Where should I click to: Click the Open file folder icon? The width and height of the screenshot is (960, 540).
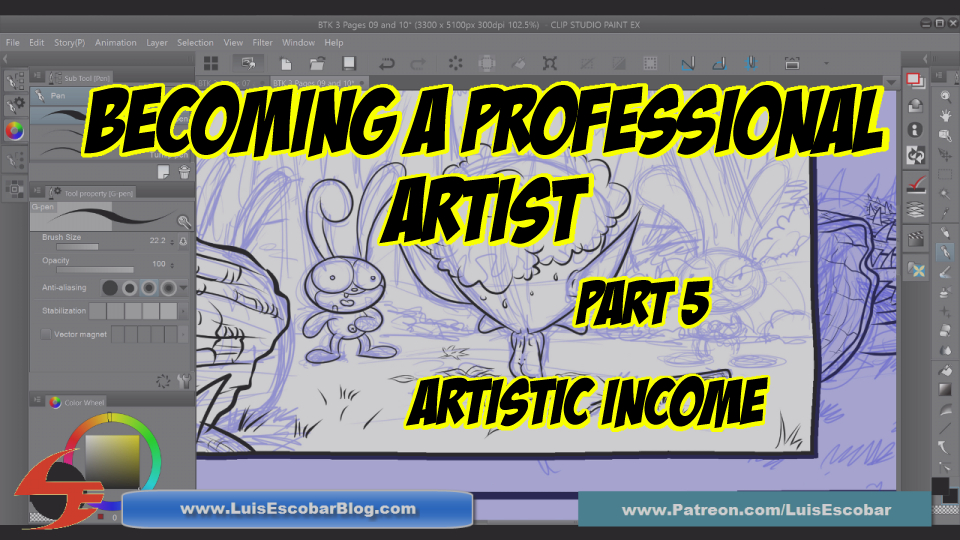pyautogui.click(x=315, y=63)
